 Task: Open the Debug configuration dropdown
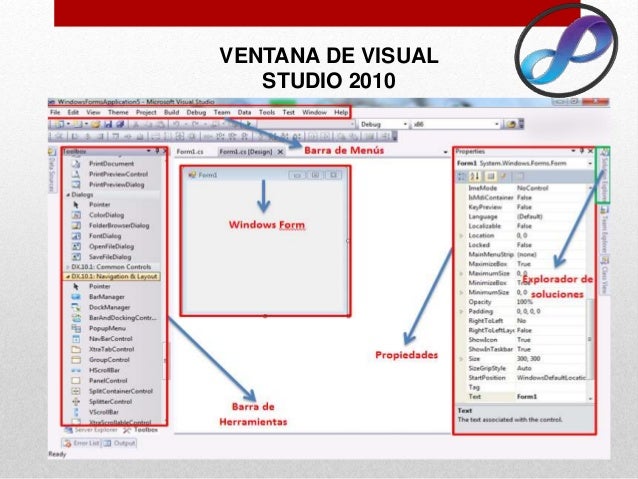[405, 125]
